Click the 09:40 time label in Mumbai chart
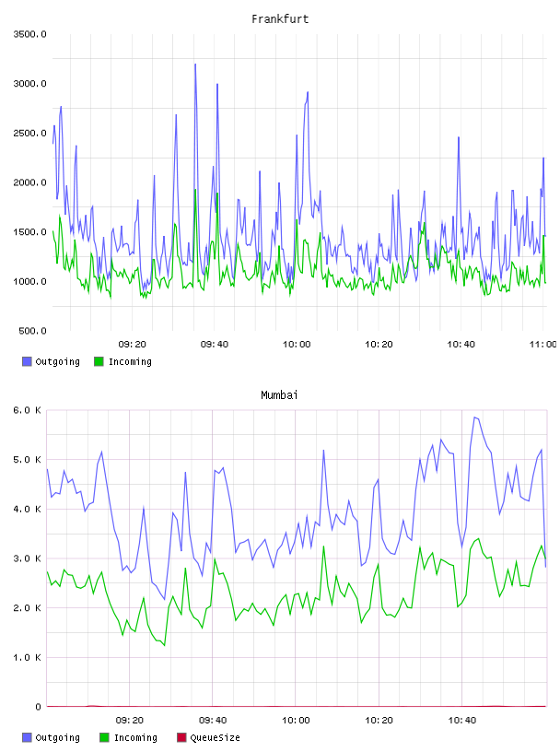This screenshot has width=560, height=752. coord(213,721)
